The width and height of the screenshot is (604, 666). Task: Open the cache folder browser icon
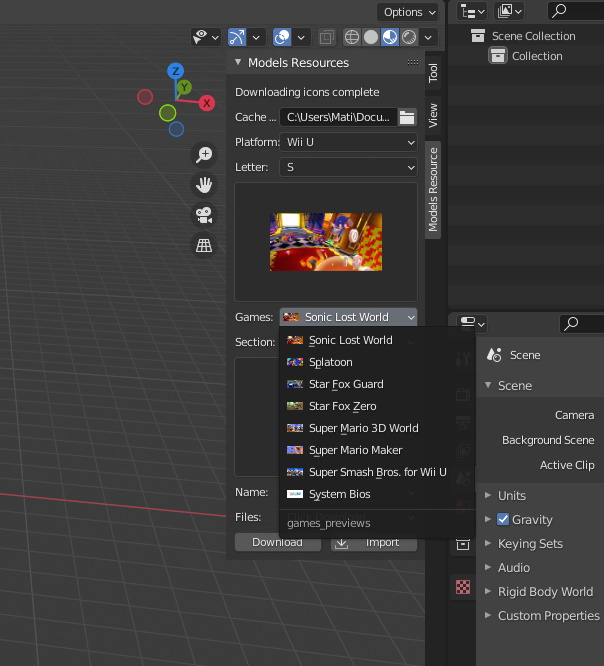coord(407,117)
